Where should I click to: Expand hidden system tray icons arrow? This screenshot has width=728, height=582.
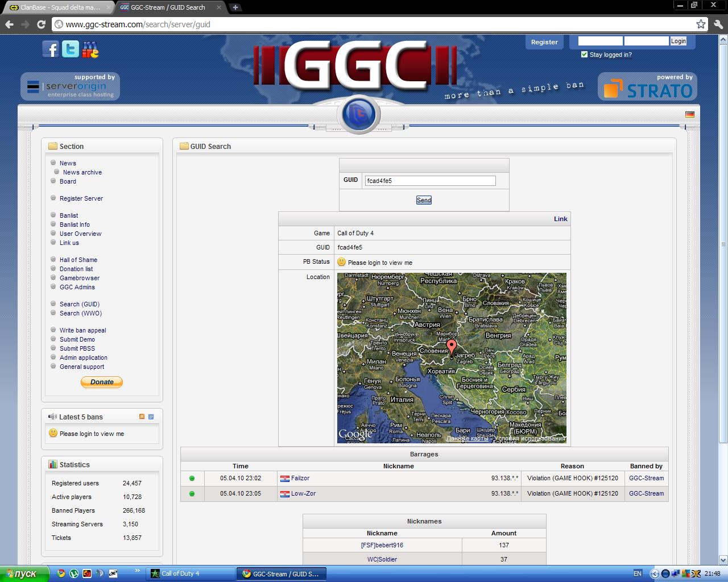click(x=654, y=573)
